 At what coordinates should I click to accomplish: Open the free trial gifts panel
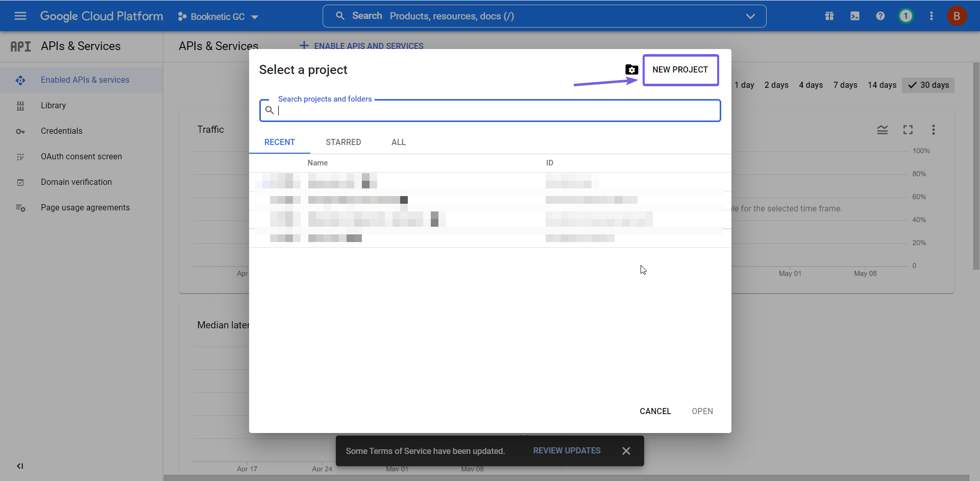(829, 16)
